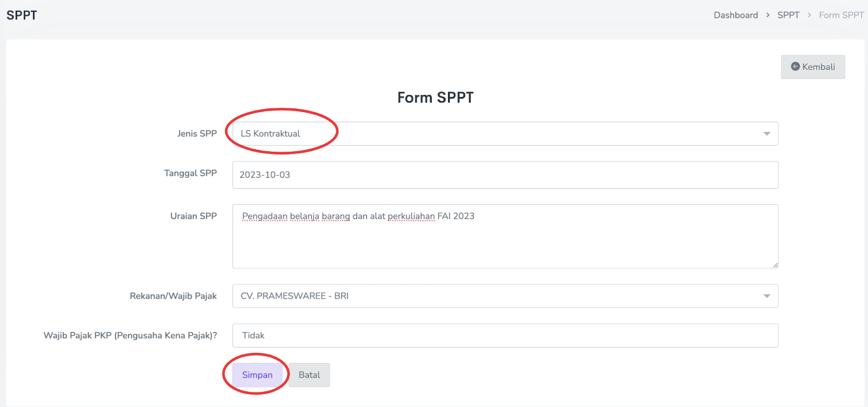Open the Jenis SPP LS Kontraktual dropdown
868x407 pixels.
505,134
